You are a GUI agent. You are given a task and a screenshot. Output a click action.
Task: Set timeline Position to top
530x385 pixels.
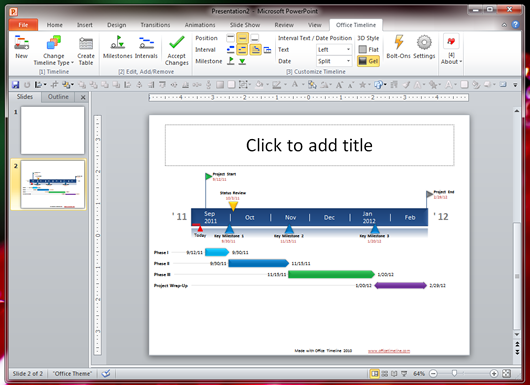click(231, 38)
